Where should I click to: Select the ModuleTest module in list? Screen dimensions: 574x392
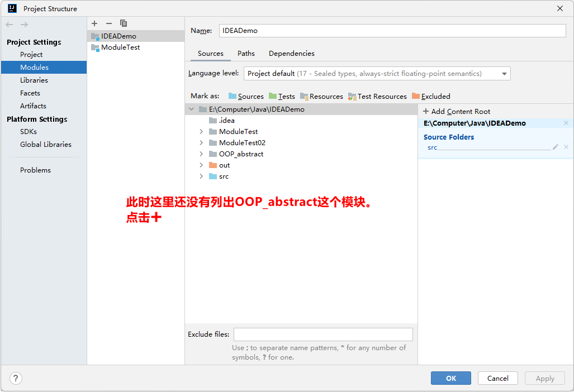pyautogui.click(x=136, y=47)
